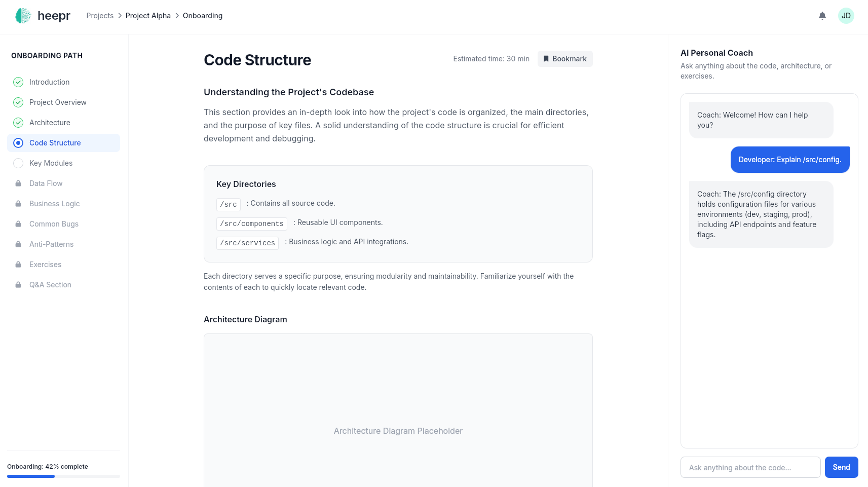Image resolution: width=868 pixels, height=487 pixels.
Task: Switch to the Q&A Section step
Action: point(50,284)
